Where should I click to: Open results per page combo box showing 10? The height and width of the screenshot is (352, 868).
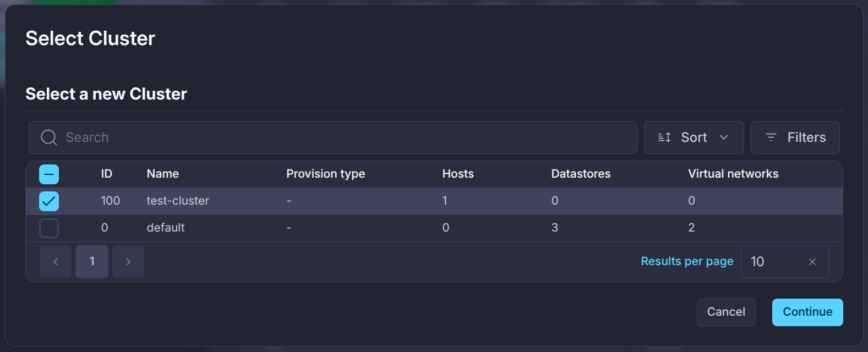784,262
